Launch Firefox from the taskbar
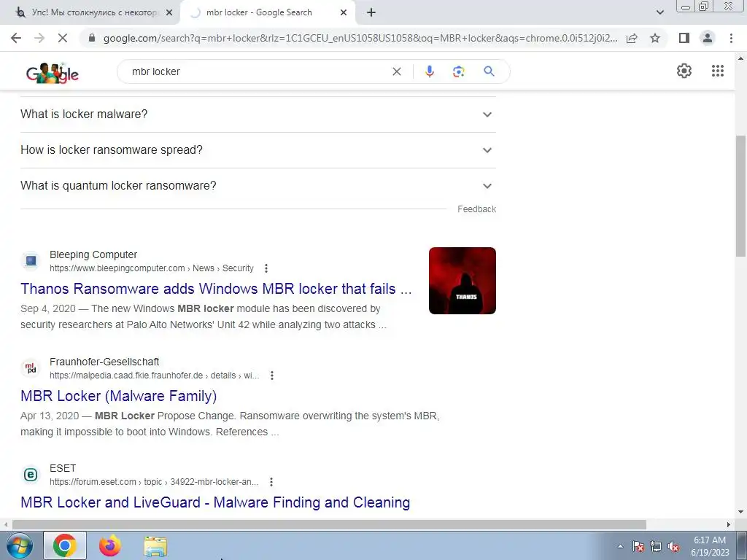The width and height of the screenshot is (747, 560). coord(110,545)
